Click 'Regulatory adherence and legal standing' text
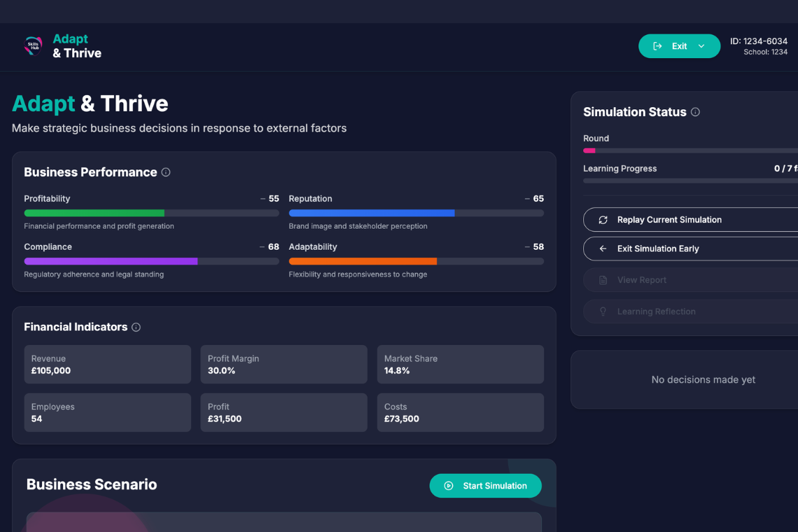 [94, 274]
